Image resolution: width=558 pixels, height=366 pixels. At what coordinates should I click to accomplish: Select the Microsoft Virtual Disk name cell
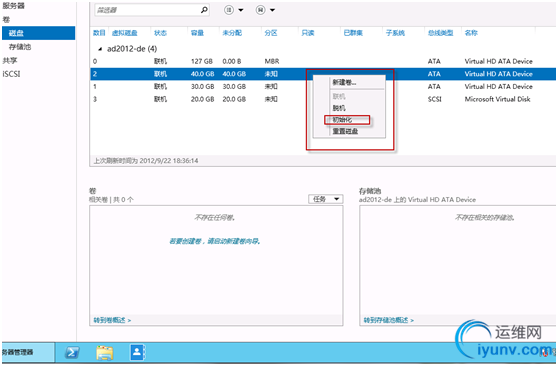coord(498,99)
